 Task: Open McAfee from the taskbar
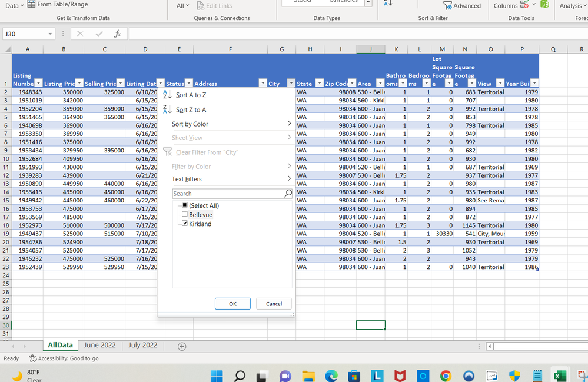tap(400, 376)
